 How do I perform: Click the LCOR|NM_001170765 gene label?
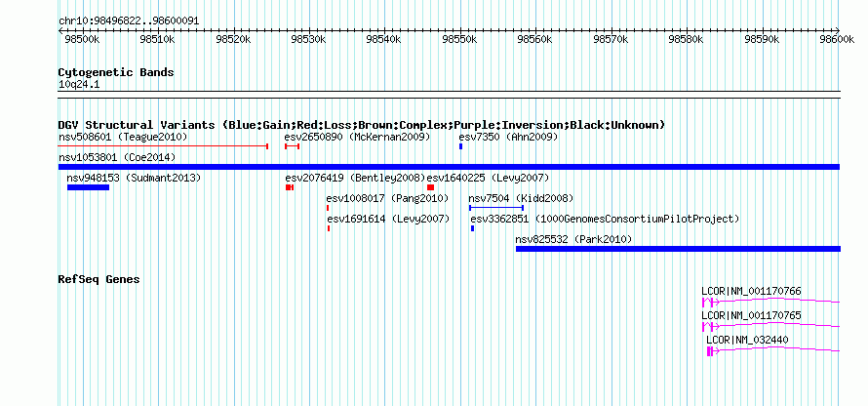(x=751, y=315)
